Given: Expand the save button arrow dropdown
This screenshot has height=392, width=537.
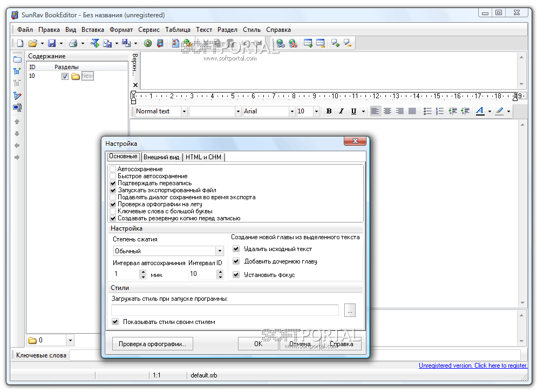Looking at the screenshot, I should pyautogui.click(x=61, y=43).
